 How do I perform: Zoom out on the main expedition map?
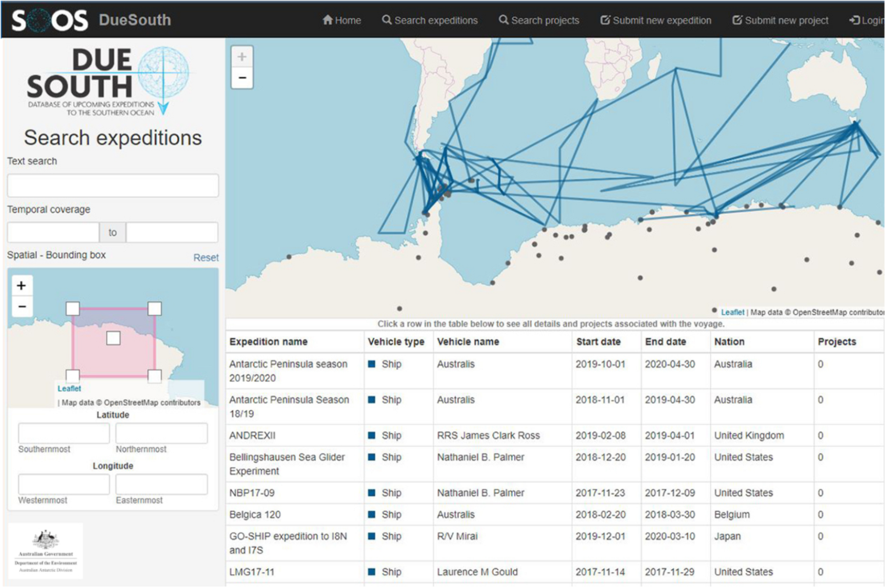click(x=242, y=78)
